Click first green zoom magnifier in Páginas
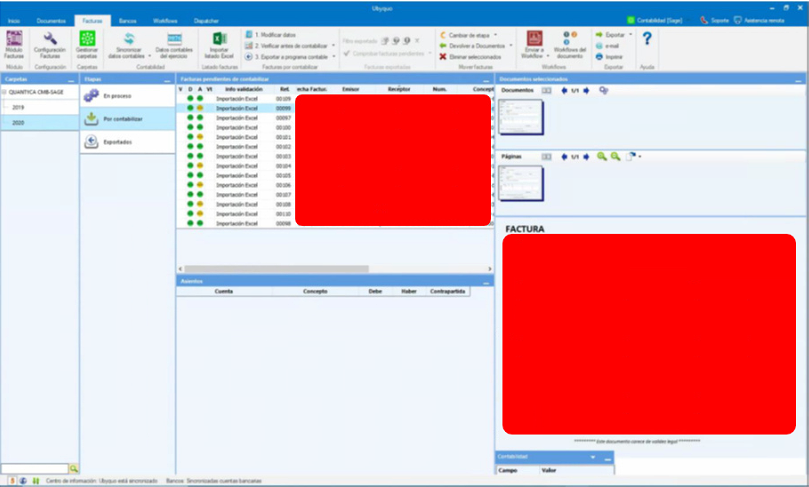This screenshot has height=487, width=809. point(602,156)
